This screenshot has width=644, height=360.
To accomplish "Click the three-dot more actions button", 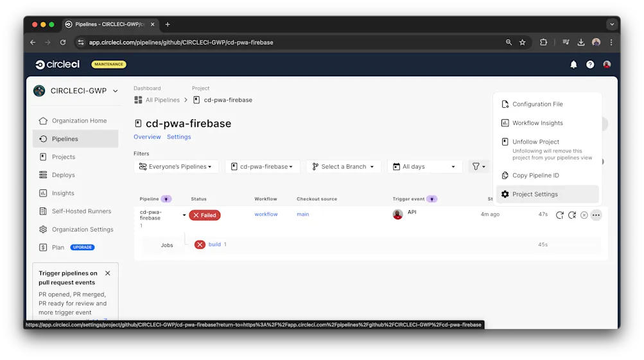I will tap(596, 215).
